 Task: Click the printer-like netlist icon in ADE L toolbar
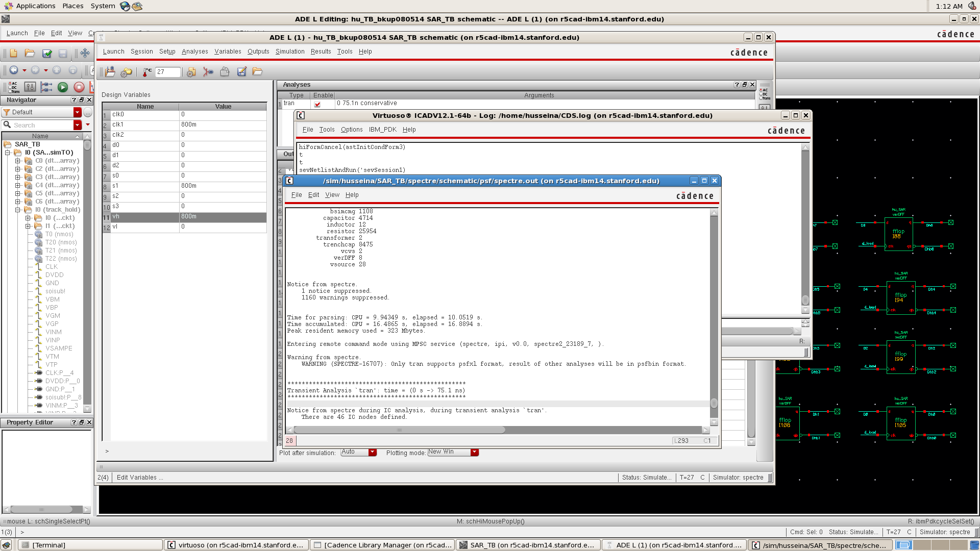click(225, 72)
